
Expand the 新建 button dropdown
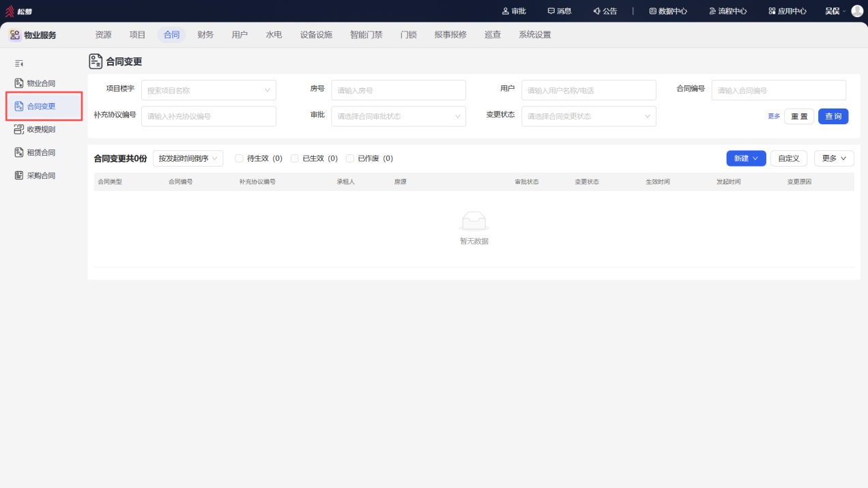click(x=746, y=158)
